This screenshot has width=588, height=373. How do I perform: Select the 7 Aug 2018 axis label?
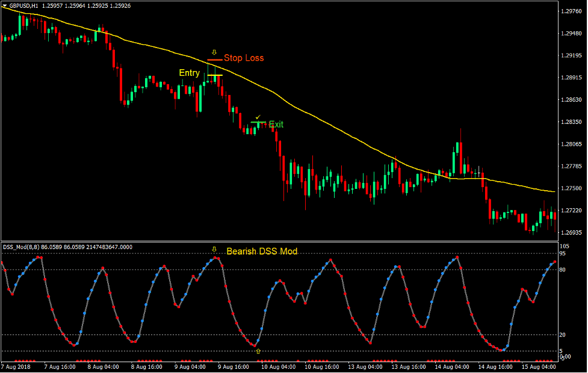tap(16, 368)
